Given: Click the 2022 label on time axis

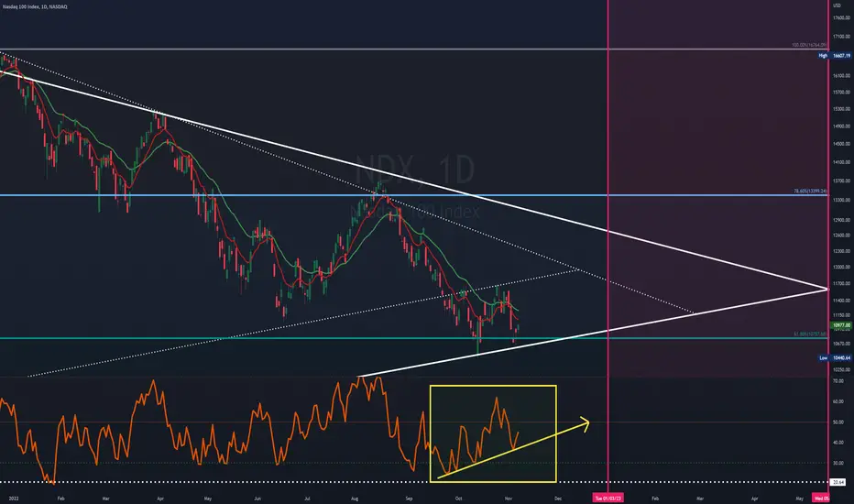Looking at the screenshot, I should click(x=14, y=499).
